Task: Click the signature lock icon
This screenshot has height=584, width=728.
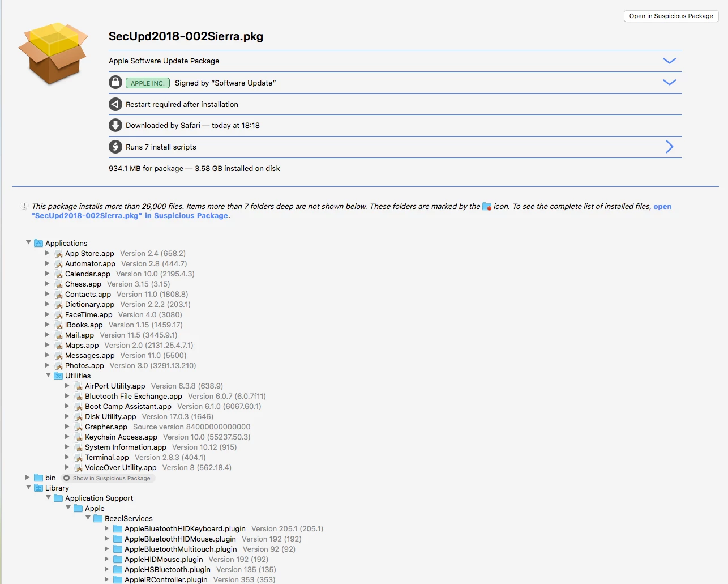Action: [x=115, y=82]
